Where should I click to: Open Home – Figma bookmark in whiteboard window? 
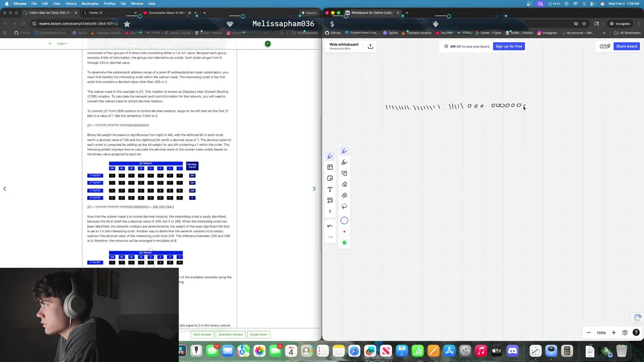(x=489, y=33)
